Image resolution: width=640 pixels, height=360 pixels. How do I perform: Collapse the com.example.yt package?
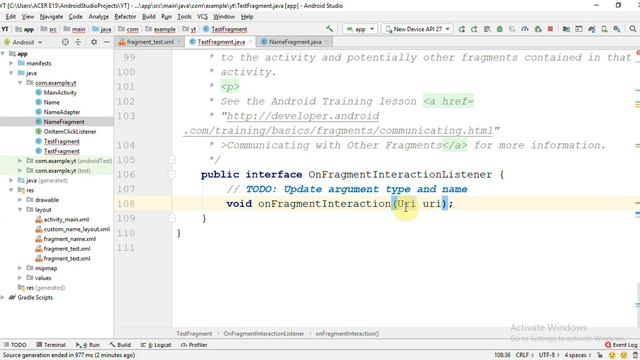[20, 83]
